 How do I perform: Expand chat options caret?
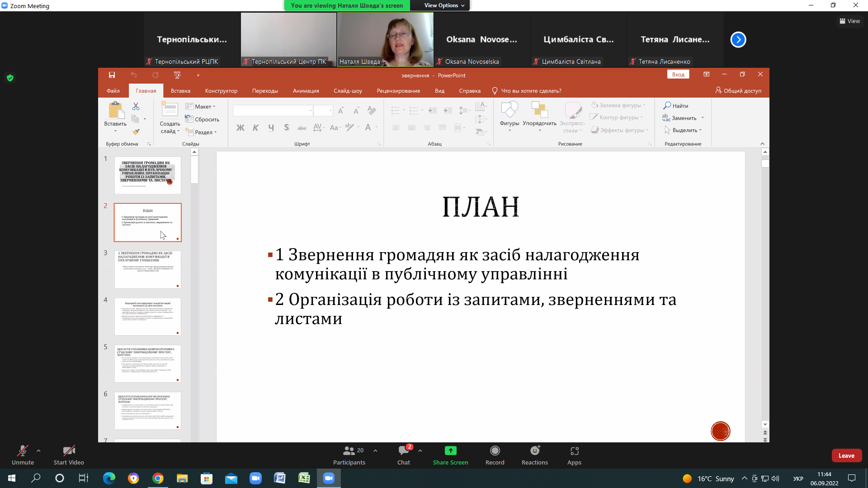click(420, 450)
